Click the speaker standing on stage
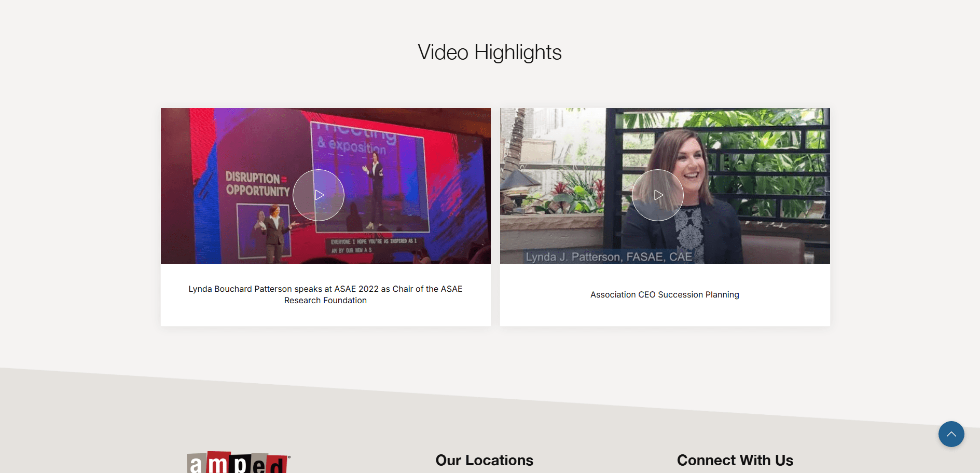This screenshot has height=473, width=980. (x=375, y=192)
